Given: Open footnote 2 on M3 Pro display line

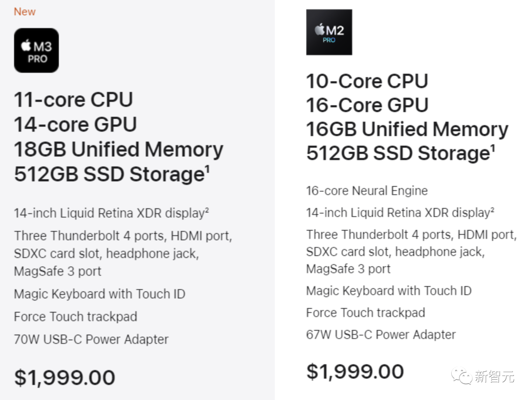Looking at the screenshot, I should 207,211.
